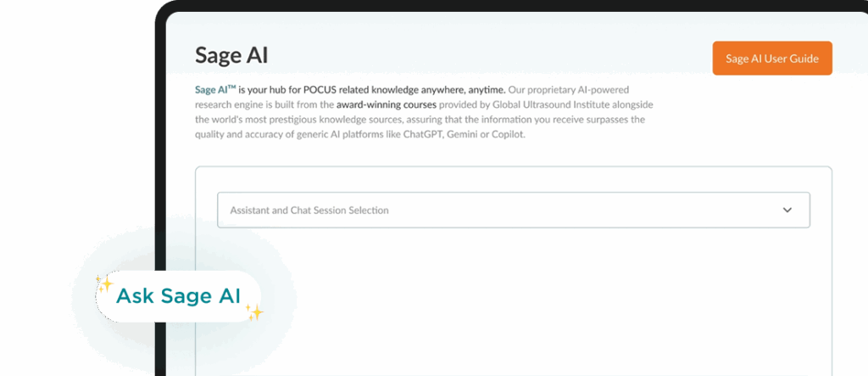Click sparkle icon at lower right of Ask Sage AI

coord(253,312)
